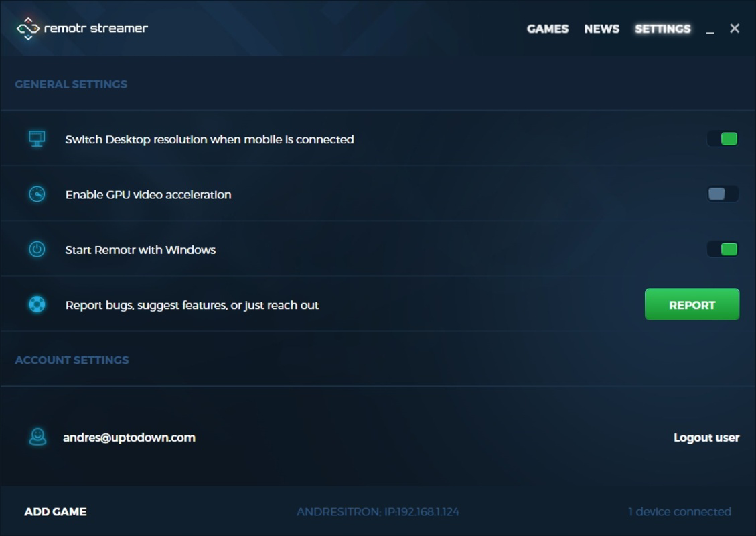Click 'Start Remotr with Windows' label
The width and height of the screenshot is (756, 536).
[141, 250]
